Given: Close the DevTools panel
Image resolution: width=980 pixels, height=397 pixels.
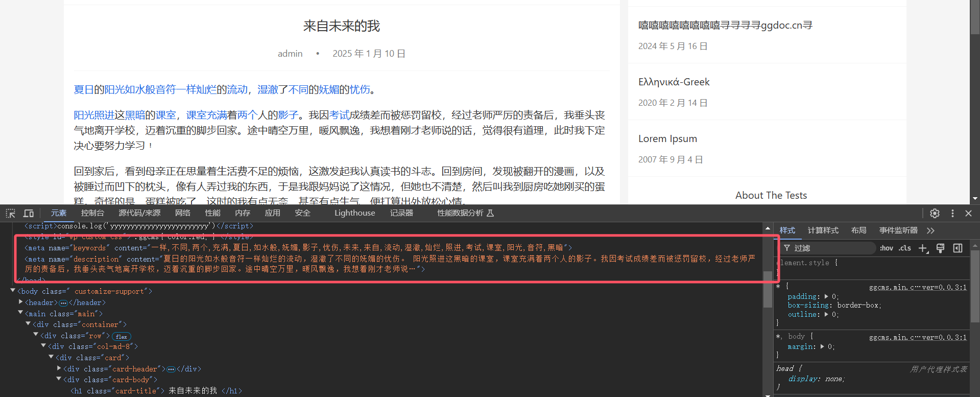Looking at the screenshot, I should coord(968,213).
